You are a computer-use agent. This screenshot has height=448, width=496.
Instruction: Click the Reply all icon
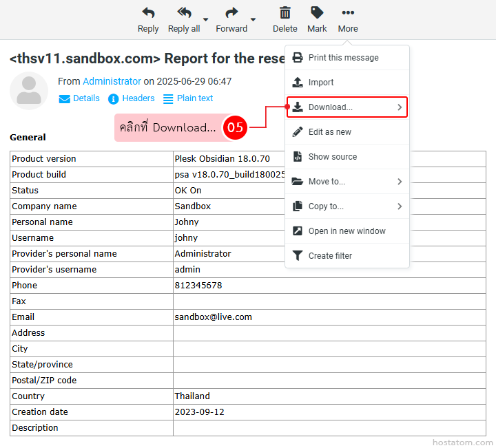(x=184, y=13)
